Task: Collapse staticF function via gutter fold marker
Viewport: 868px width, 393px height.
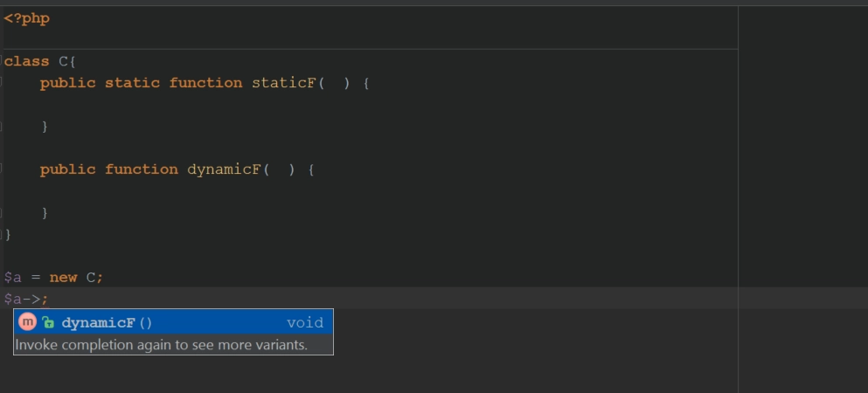Action: point(1,83)
